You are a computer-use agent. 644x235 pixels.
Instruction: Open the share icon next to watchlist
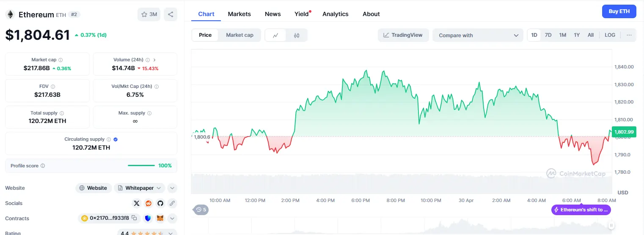pos(171,14)
